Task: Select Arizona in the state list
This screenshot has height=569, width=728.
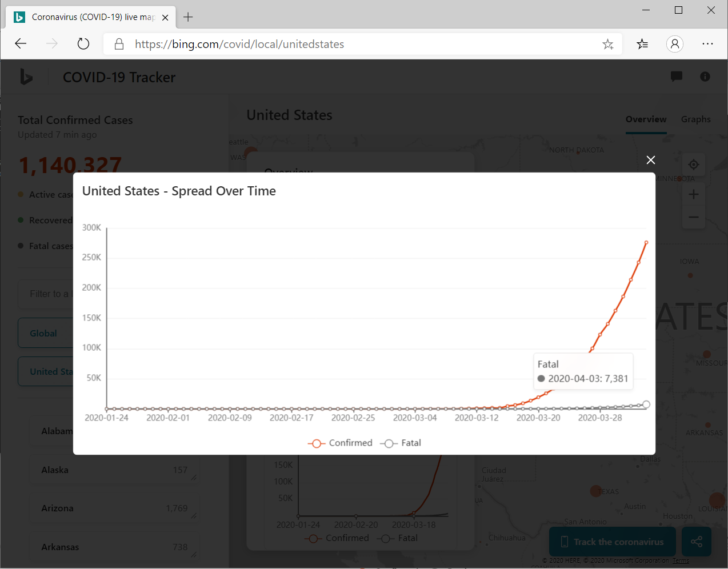Action: click(114, 508)
